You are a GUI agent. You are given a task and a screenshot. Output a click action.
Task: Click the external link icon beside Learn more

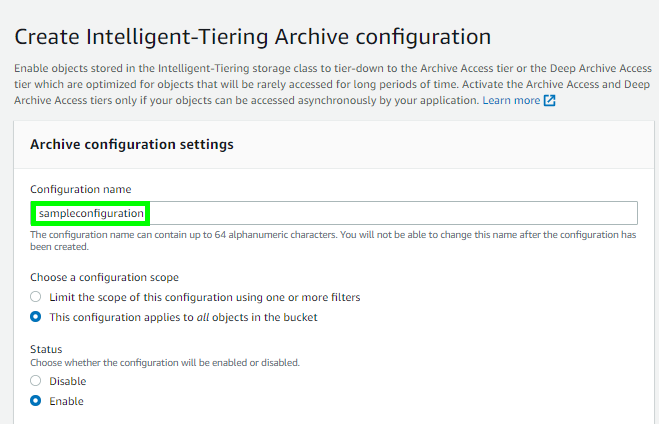(x=549, y=101)
